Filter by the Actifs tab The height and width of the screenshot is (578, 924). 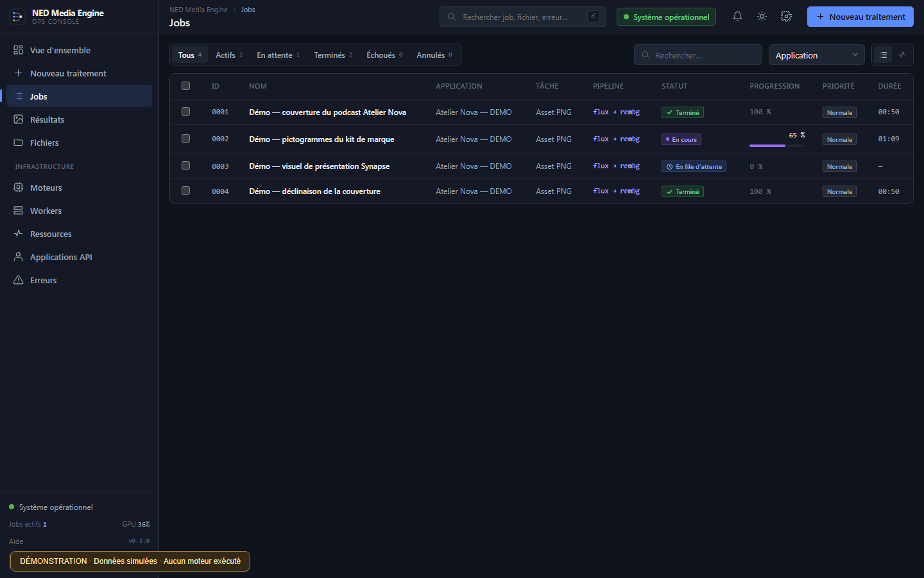pyautogui.click(x=229, y=55)
